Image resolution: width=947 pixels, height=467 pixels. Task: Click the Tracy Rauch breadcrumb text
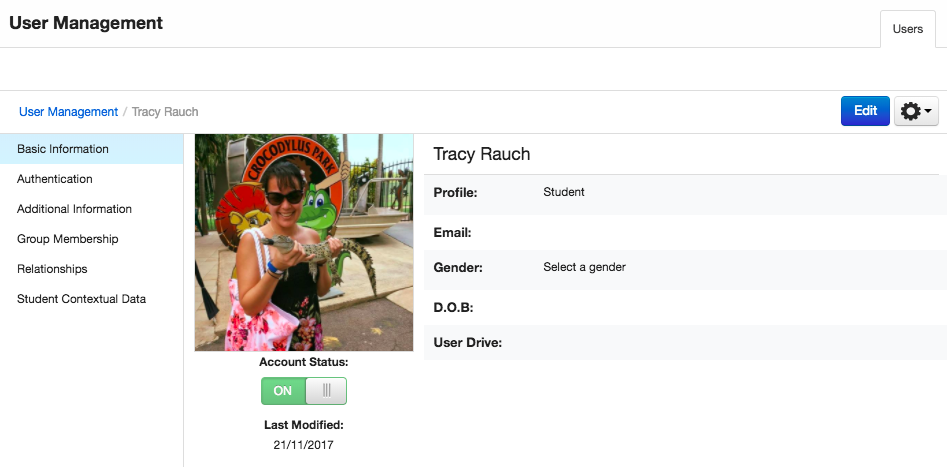(165, 112)
